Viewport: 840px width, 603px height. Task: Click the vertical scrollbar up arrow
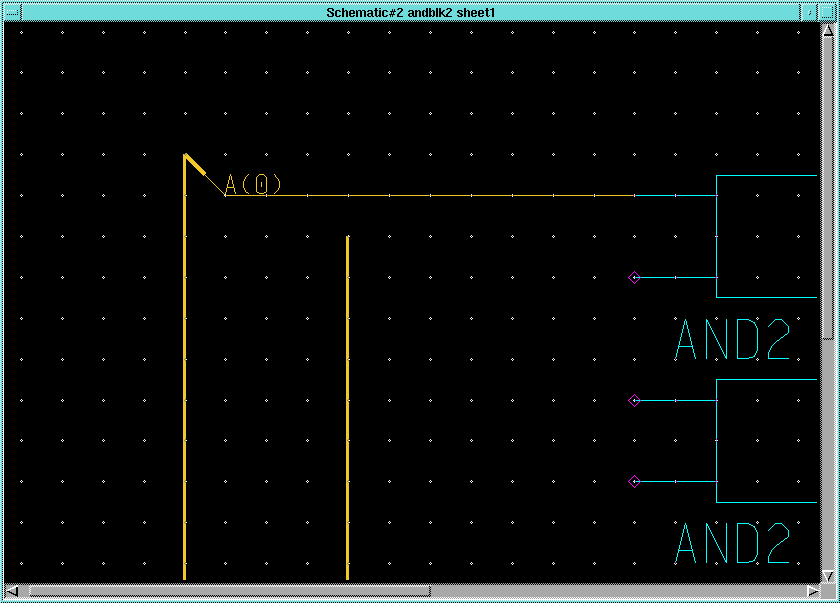[828, 30]
